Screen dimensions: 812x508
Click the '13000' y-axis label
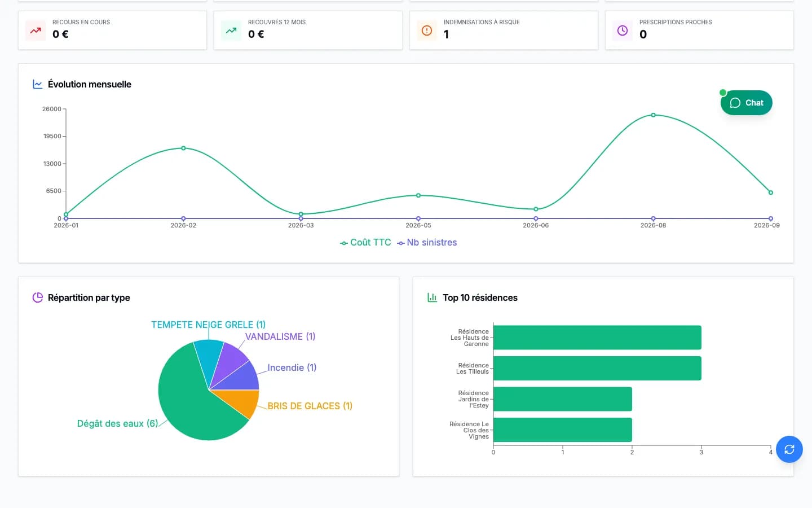pos(52,164)
